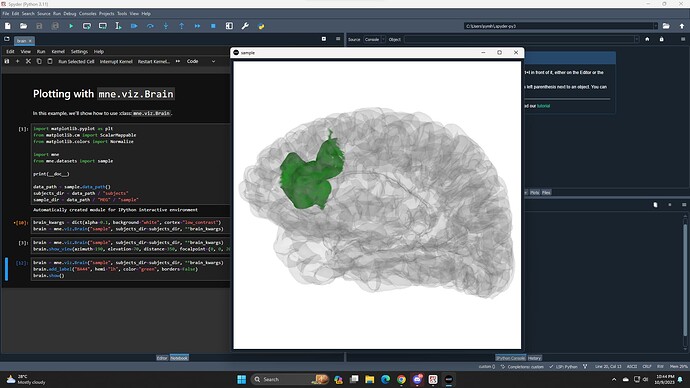
Task: Switch to the Notebook tab
Action: (179, 358)
